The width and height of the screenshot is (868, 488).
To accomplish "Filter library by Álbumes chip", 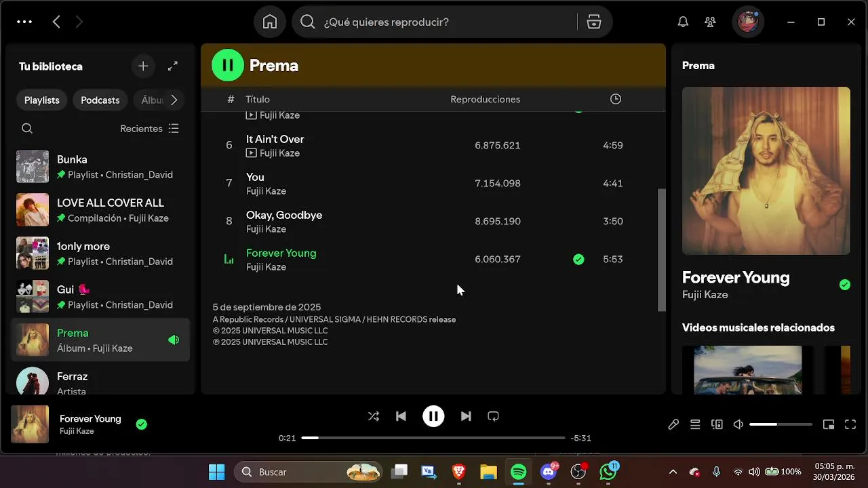I will (150, 100).
